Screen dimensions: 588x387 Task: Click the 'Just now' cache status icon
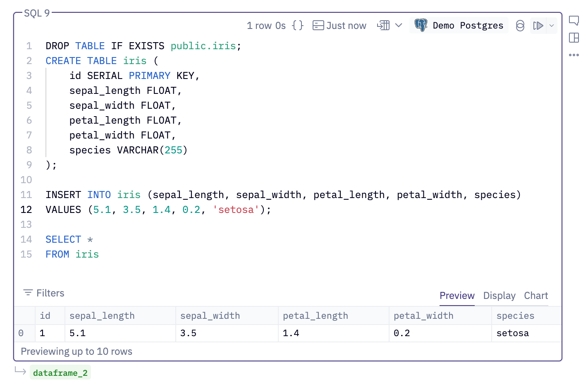[318, 26]
